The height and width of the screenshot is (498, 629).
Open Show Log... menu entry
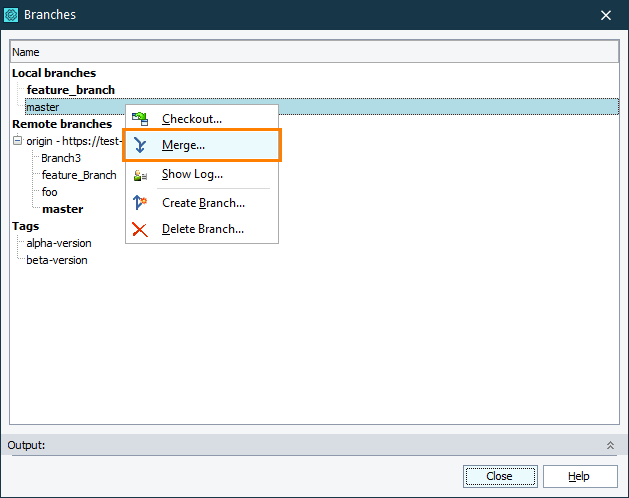click(x=192, y=175)
